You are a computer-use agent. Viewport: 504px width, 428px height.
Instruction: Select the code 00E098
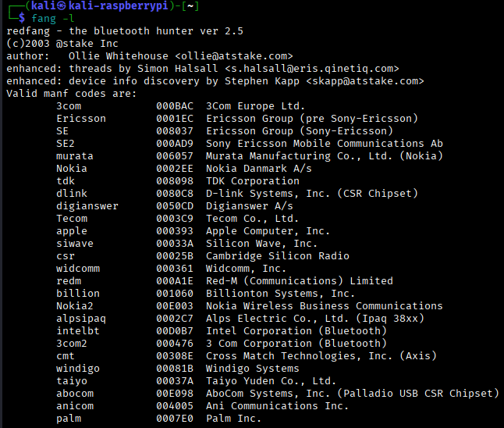tap(175, 394)
